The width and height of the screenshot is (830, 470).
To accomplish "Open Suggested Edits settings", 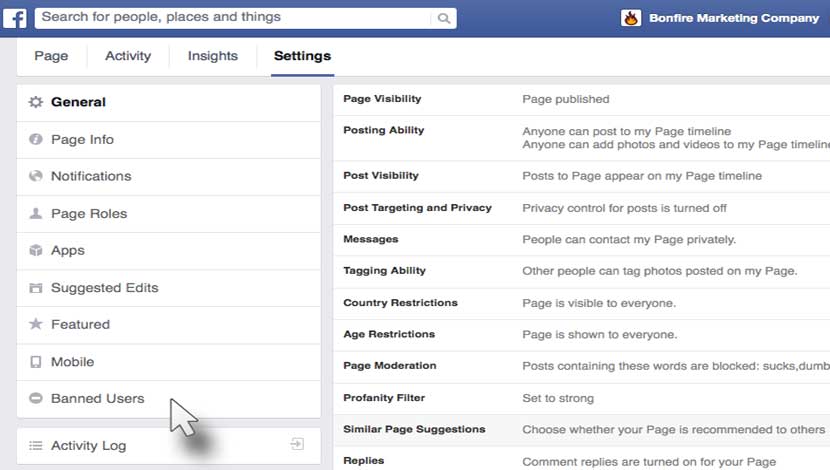I will [x=105, y=288].
